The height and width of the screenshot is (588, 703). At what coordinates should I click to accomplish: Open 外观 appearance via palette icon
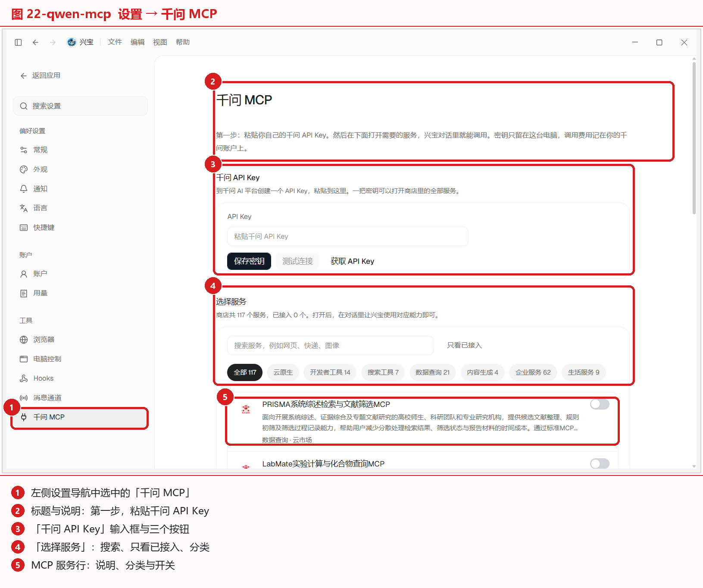pos(24,169)
